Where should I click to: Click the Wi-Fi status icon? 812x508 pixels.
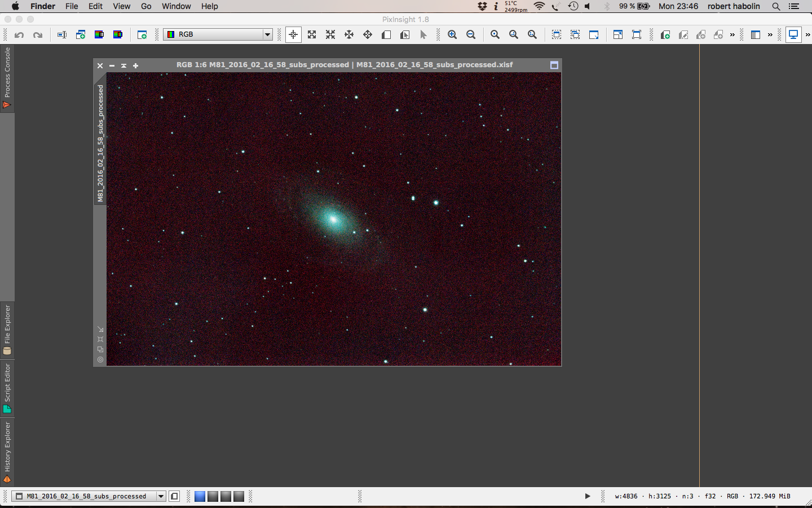tap(539, 6)
